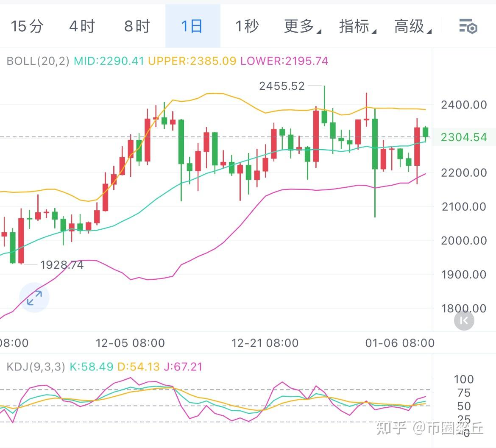Viewport: 496px width, 448px height.
Task: Tap the low price marker 1928.74
Action: click(x=62, y=265)
